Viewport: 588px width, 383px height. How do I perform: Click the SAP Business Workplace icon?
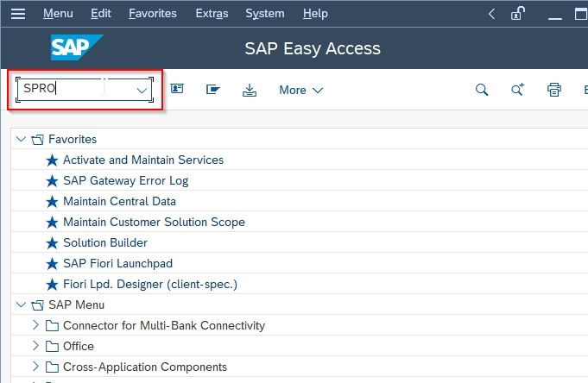[177, 89]
